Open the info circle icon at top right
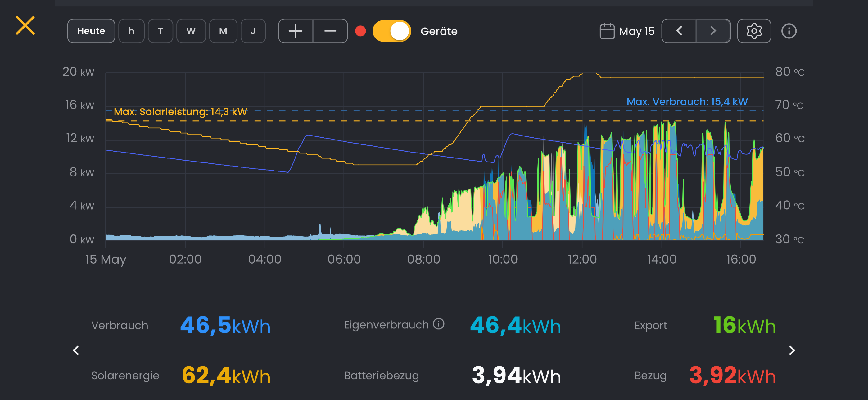The image size is (868, 400). point(789,31)
